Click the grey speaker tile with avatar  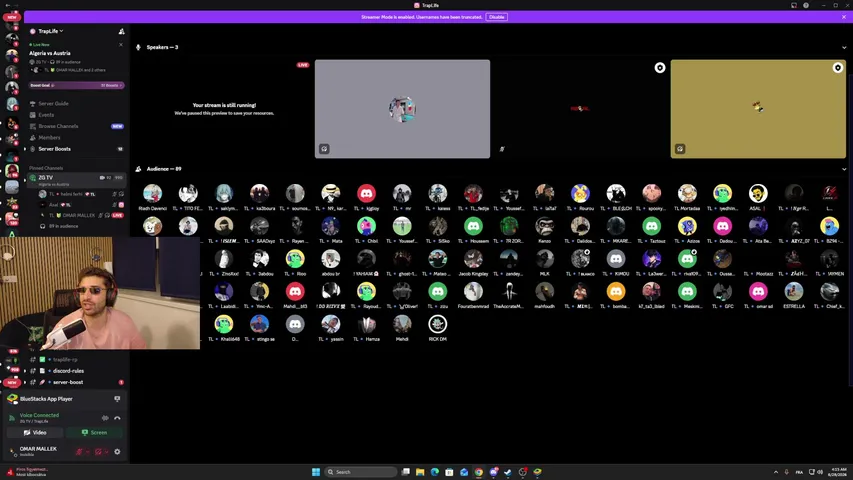pos(403,109)
